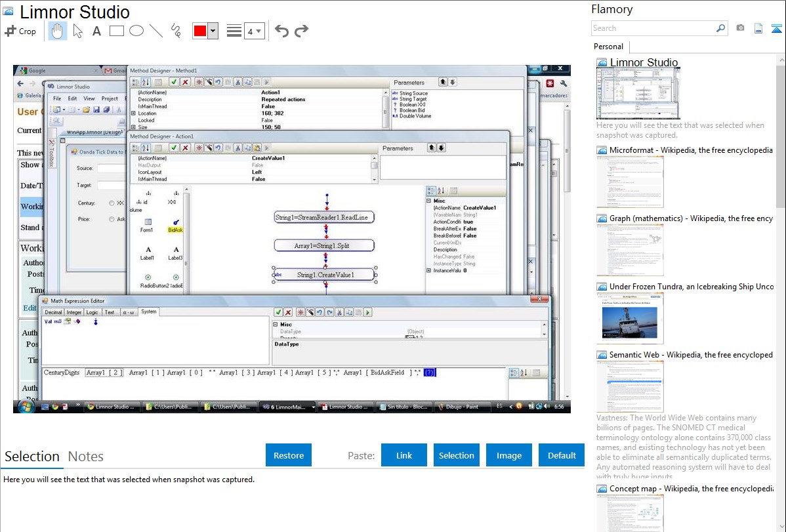Select the Century XX radio button
This screenshot has height=532, width=786.
tap(112, 203)
